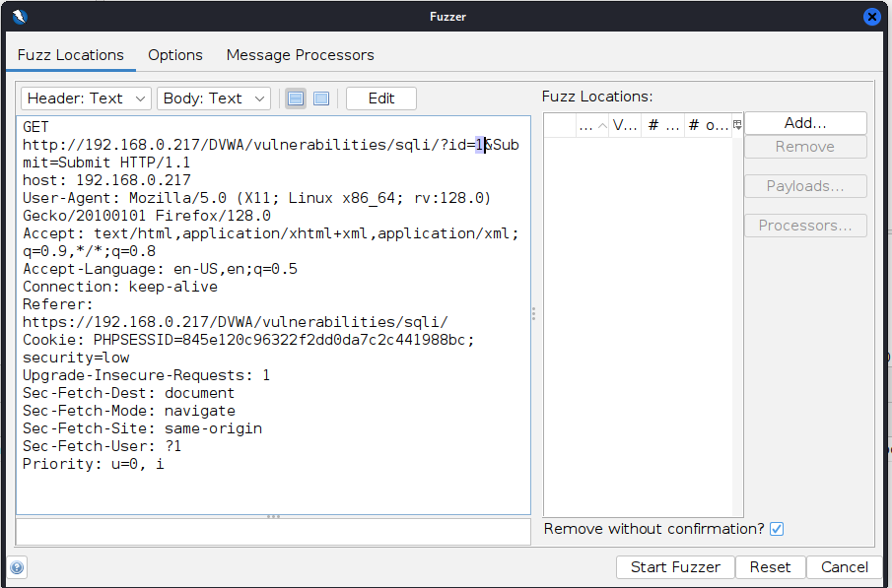
Task: Click the 'Sec-Fetch-Mode: navigate' line
Action: point(129,411)
